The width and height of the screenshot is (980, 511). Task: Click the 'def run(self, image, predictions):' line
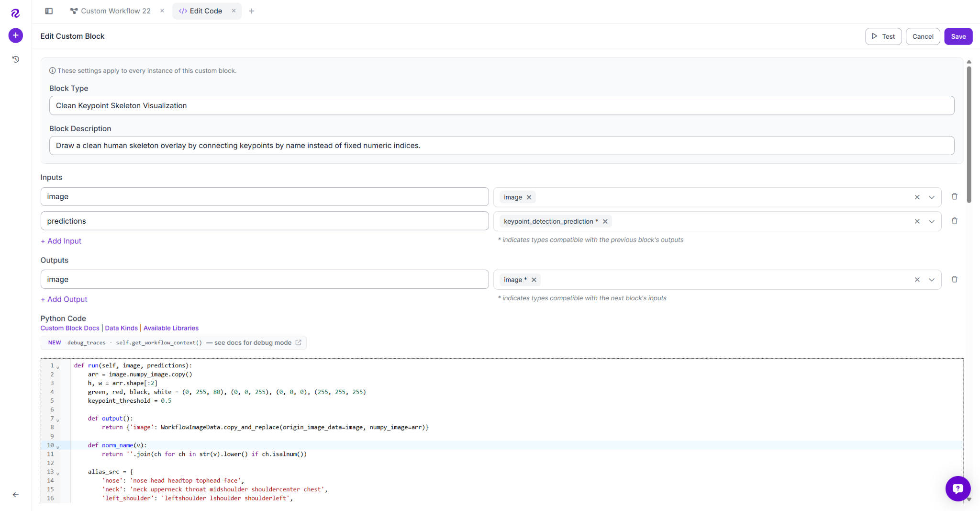[133, 365]
